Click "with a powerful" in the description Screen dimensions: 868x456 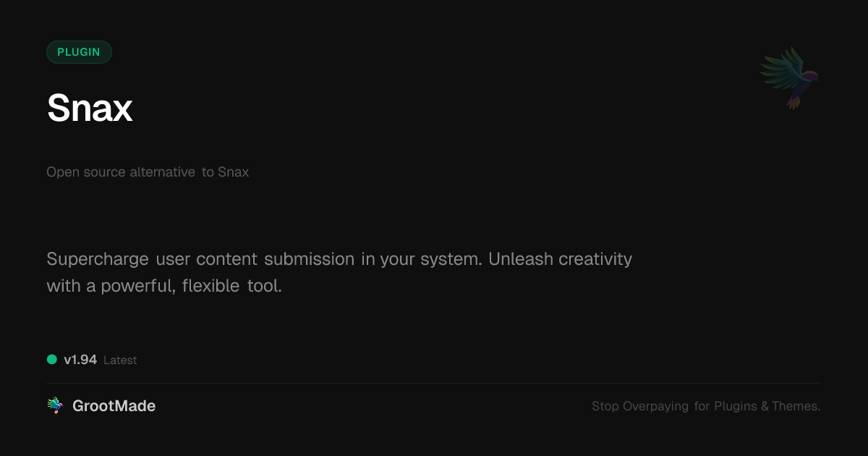[111, 286]
